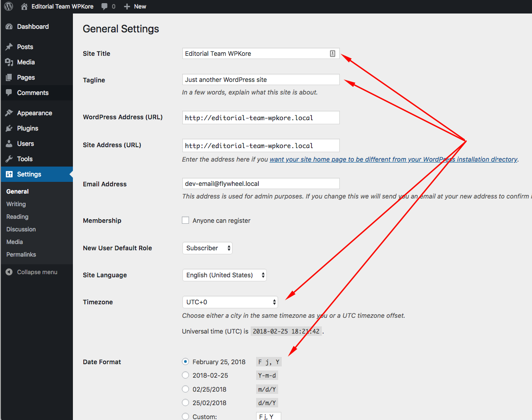Open the comments bubble in admin bar
The height and width of the screenshot is (420, 532).
pyautogui.click(x=104, y=6)
